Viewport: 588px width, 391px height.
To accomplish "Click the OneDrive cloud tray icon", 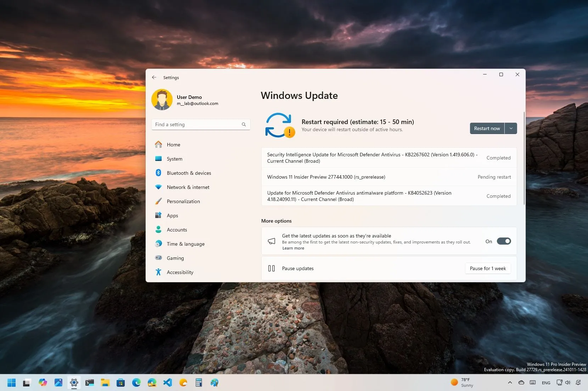I will coord(521,382).
